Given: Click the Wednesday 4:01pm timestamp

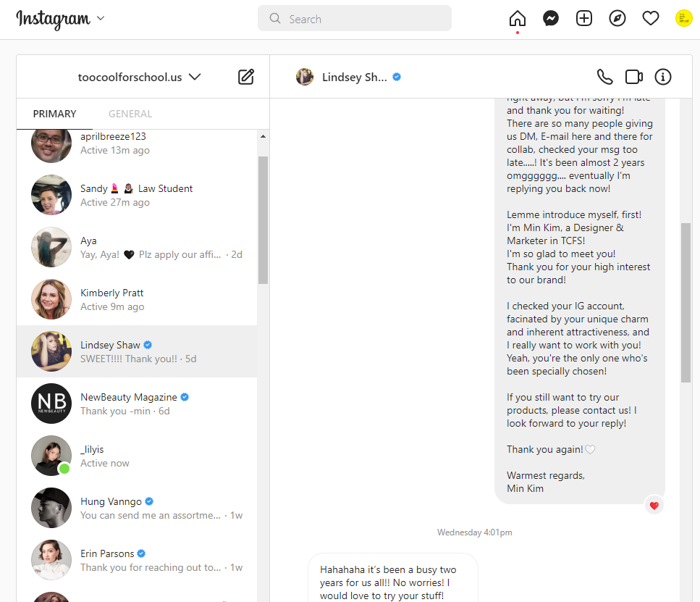Looking at the screenshot, I should pos(475,532).
